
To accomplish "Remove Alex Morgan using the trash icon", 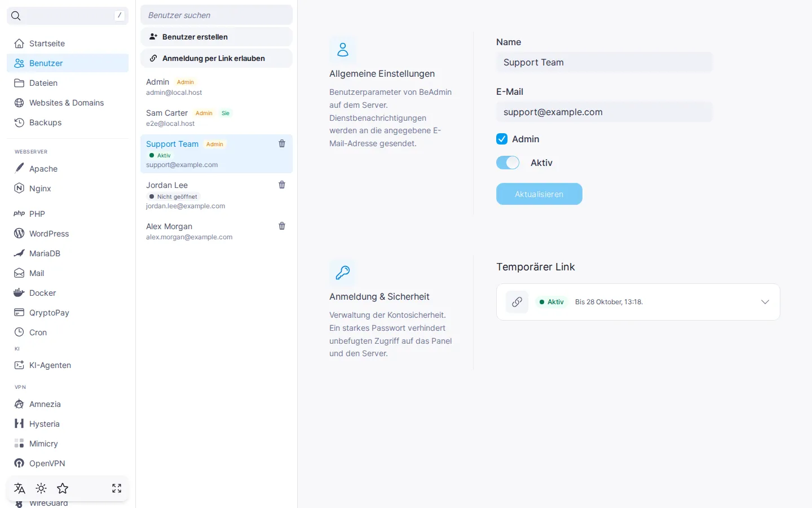I will (x=282, y=226).
